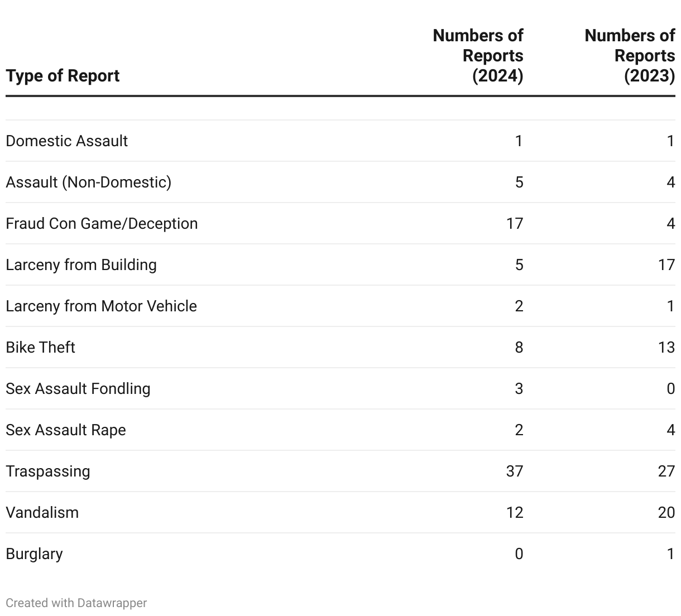Click the 2023 Vandalism value 20
Image resolution: width=681 pixels, height=616 pixels.
click(666, 512)
